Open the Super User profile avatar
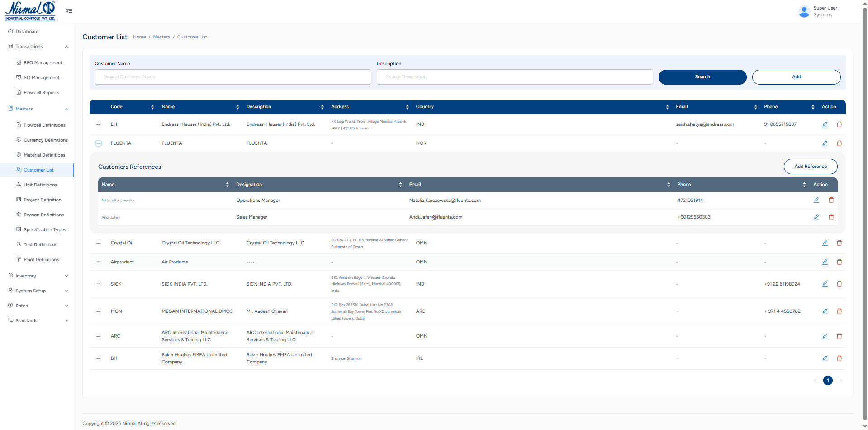The image size is (868, 430). tap(804, 11)
